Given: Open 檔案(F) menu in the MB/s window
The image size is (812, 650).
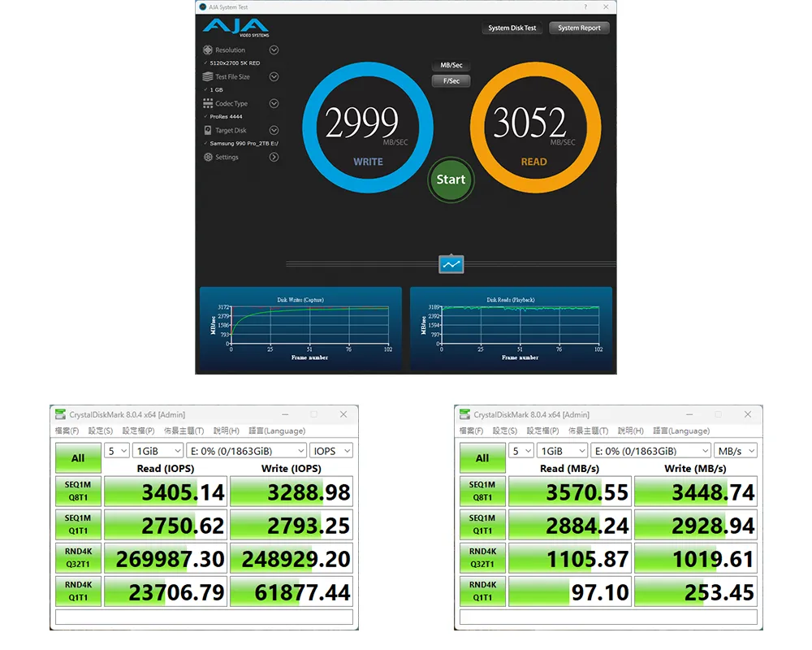Looking at the screenshot, I should coord(471,431).
